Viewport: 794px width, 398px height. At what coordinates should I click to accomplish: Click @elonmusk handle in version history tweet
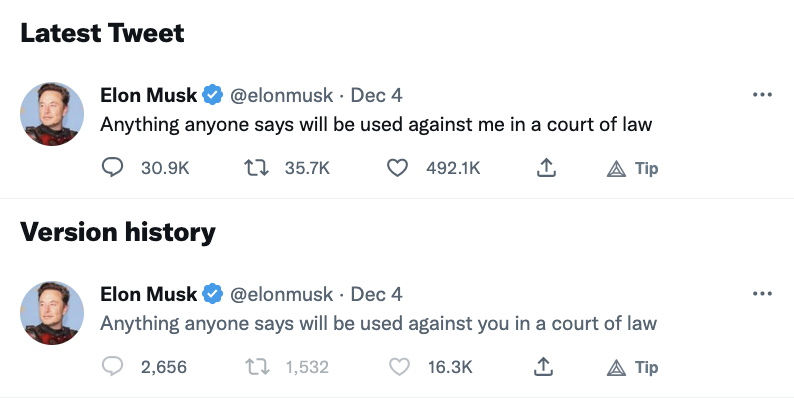coord(282,294)
